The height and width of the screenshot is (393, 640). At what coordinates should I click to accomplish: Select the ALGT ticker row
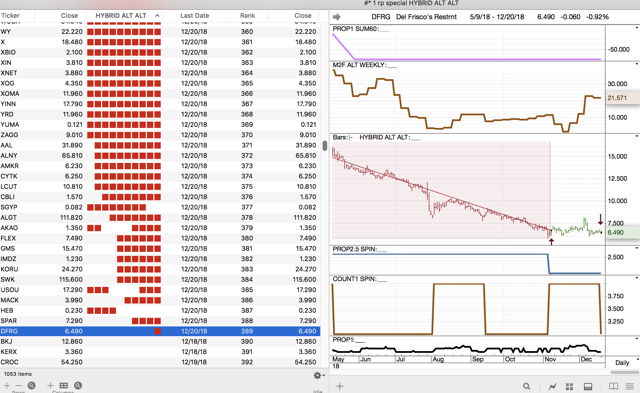160,218
